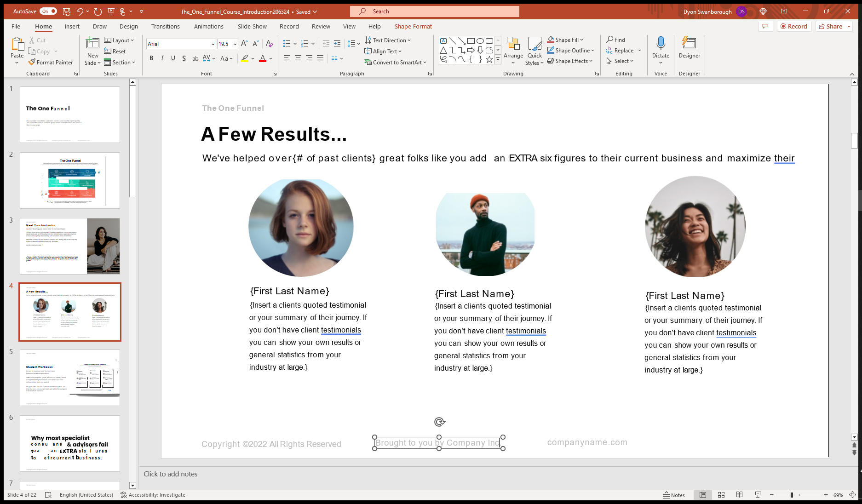Toggle Underline formatting
This screenshot has height=504, width=862.
point(173,58)
